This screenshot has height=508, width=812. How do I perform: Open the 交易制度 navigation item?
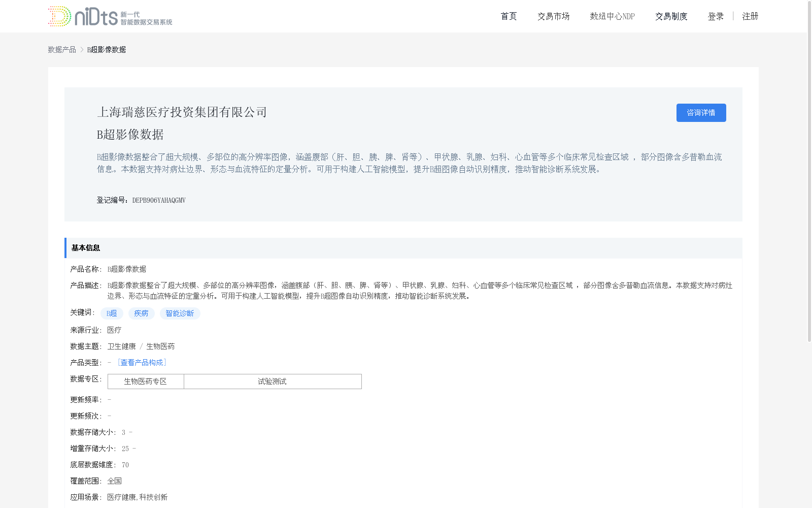[x=671, y=16]
